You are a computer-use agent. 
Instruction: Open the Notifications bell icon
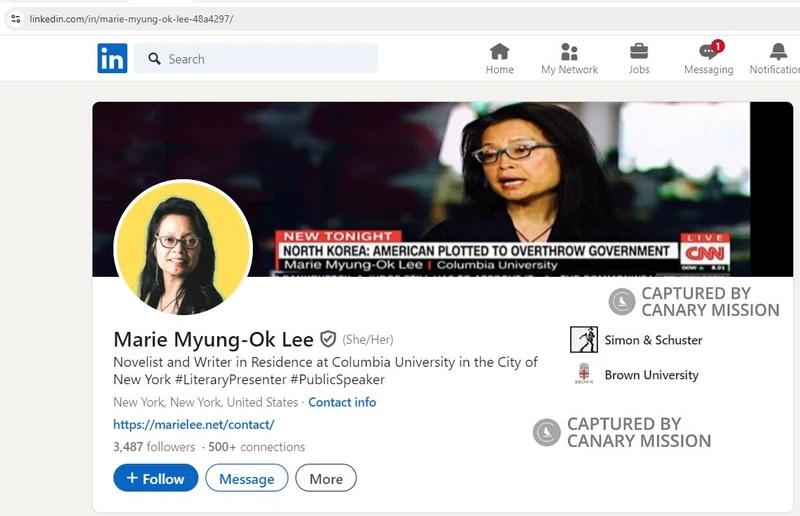pyautogui.click(x=778, y=52)
